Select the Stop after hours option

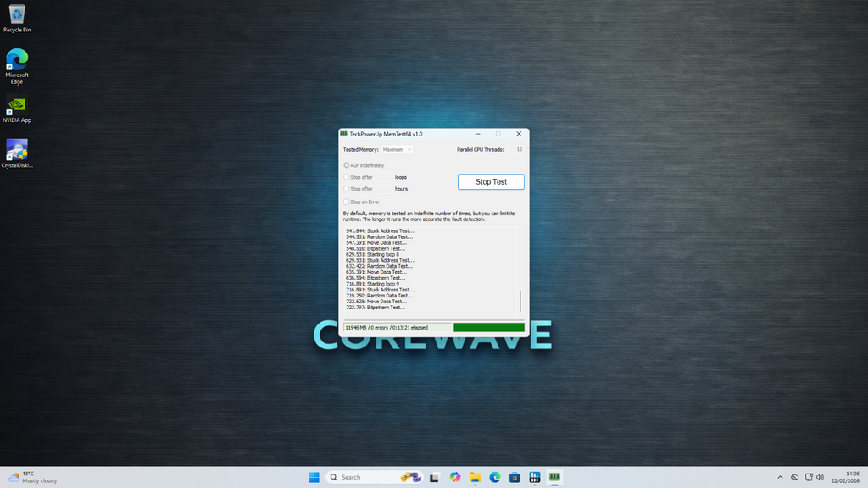point(347,189)
